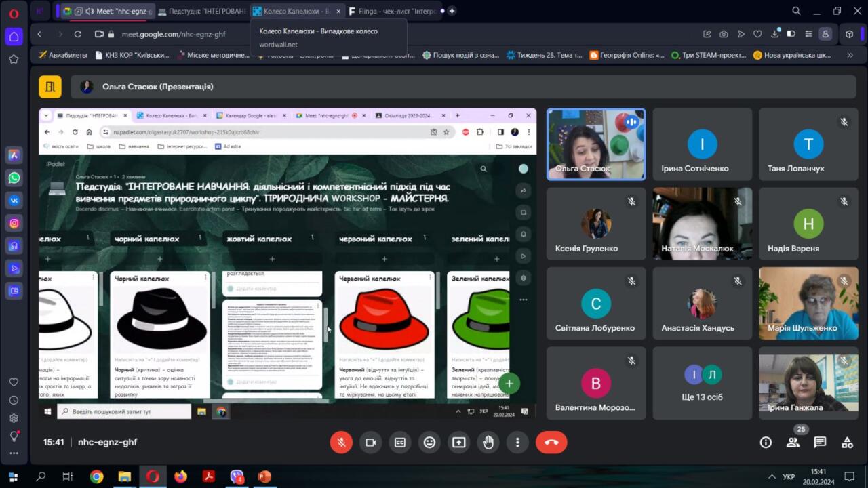Open Opera easy setup sliders icon

tap(808, 34)
